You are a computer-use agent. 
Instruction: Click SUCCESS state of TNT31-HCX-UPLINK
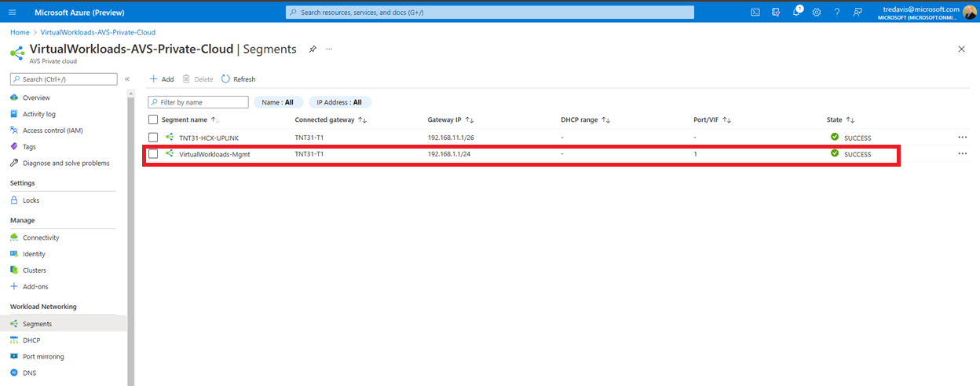(857, 138)
